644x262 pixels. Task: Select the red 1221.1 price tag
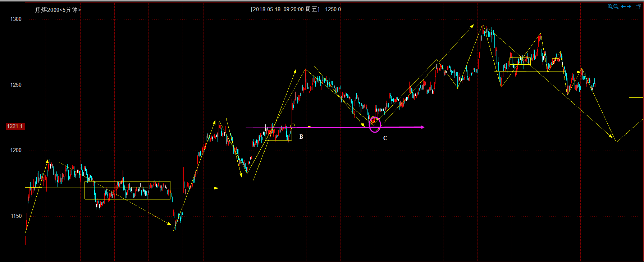15,126
